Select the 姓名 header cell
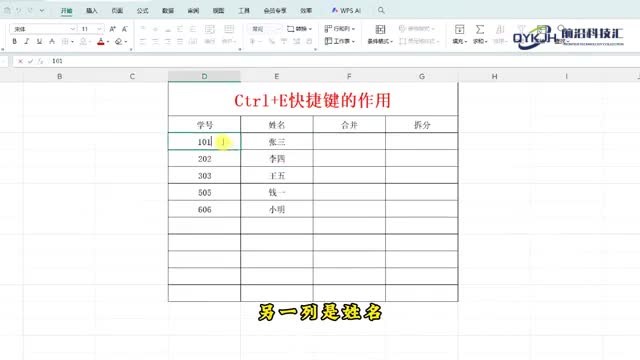 [277, 124]
